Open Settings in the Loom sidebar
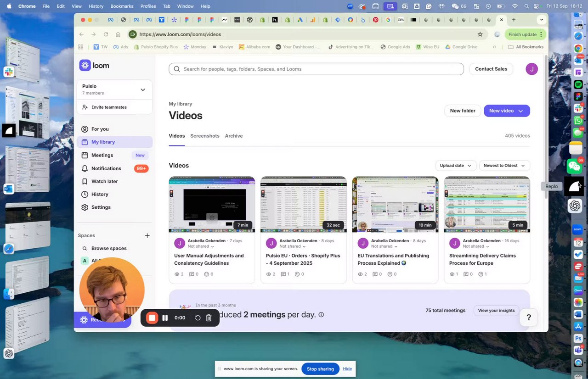Viewport: 588px width, 379px height. click(x=114, y=207)
